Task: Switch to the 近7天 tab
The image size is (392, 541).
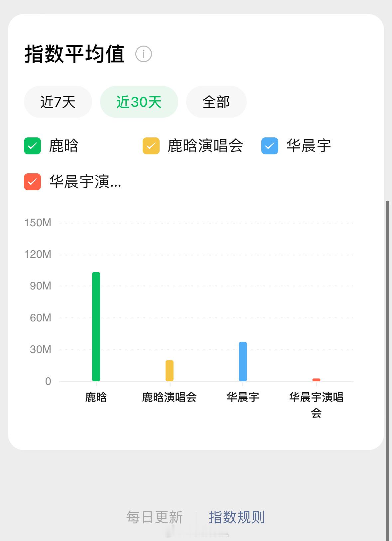Action: click(x=58, y=102)
